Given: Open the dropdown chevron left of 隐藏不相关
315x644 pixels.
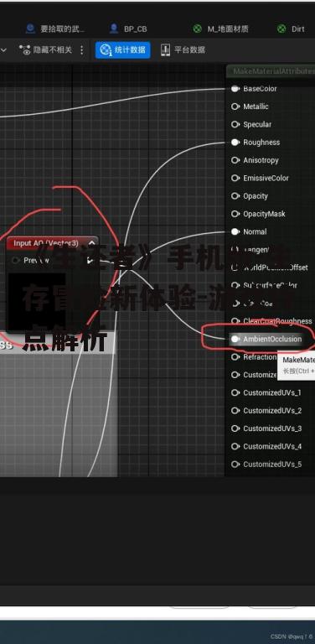Looking at the screenshot, I should [3, 50].
